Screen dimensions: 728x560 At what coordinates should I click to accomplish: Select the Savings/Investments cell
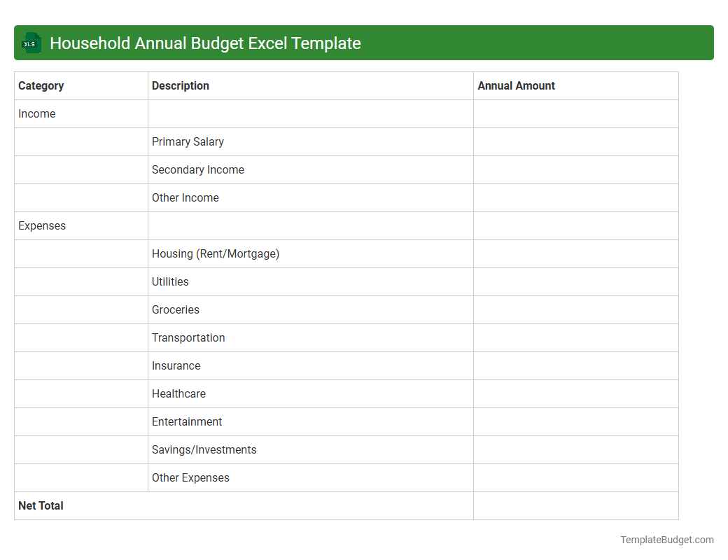coord(204,449)
